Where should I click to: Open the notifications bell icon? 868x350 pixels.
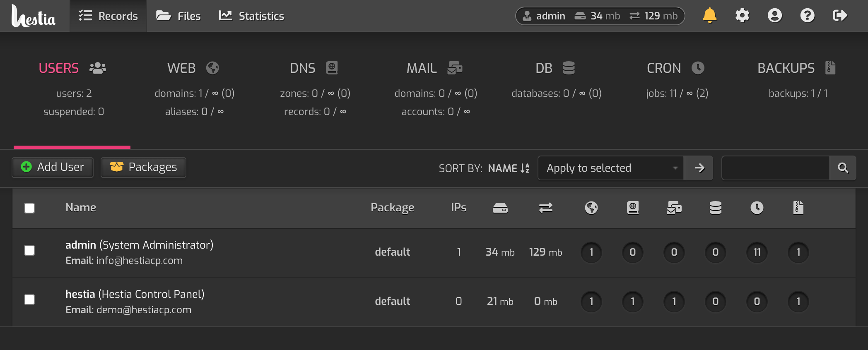click(709, 16)
